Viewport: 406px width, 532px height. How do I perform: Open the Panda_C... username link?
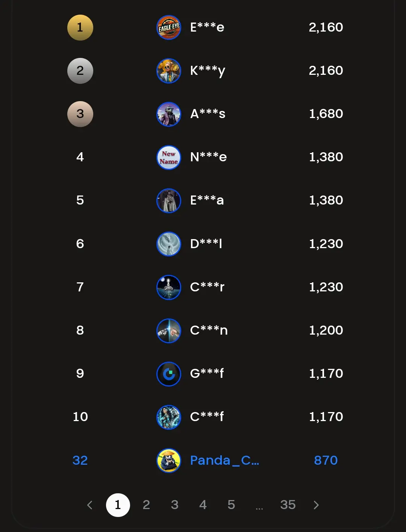tap(225, 461)
